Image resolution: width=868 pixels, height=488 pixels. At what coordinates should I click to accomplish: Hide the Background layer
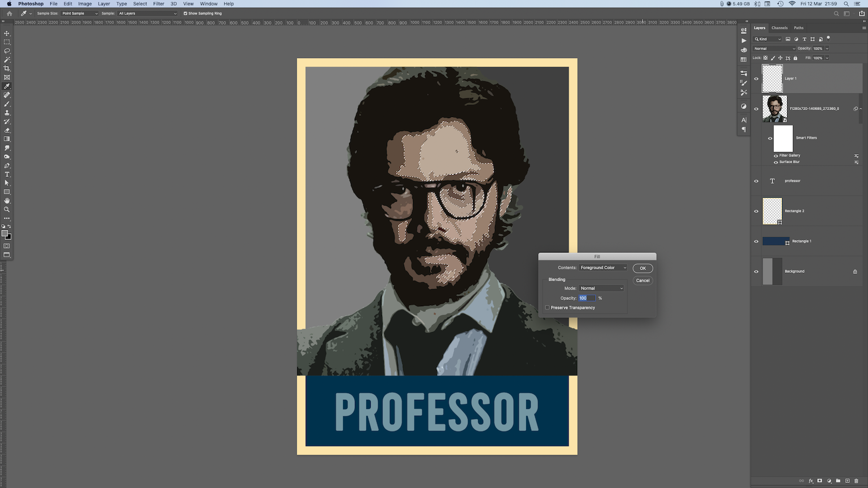pyautogui.click(x=756, y=272)
